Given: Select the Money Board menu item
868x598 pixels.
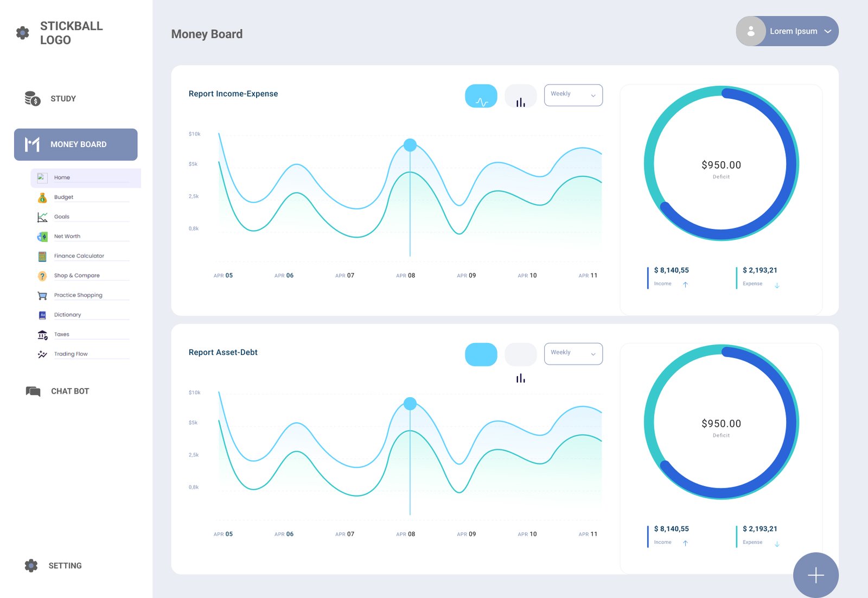Looking at the screenshot, I should point(76,144).
